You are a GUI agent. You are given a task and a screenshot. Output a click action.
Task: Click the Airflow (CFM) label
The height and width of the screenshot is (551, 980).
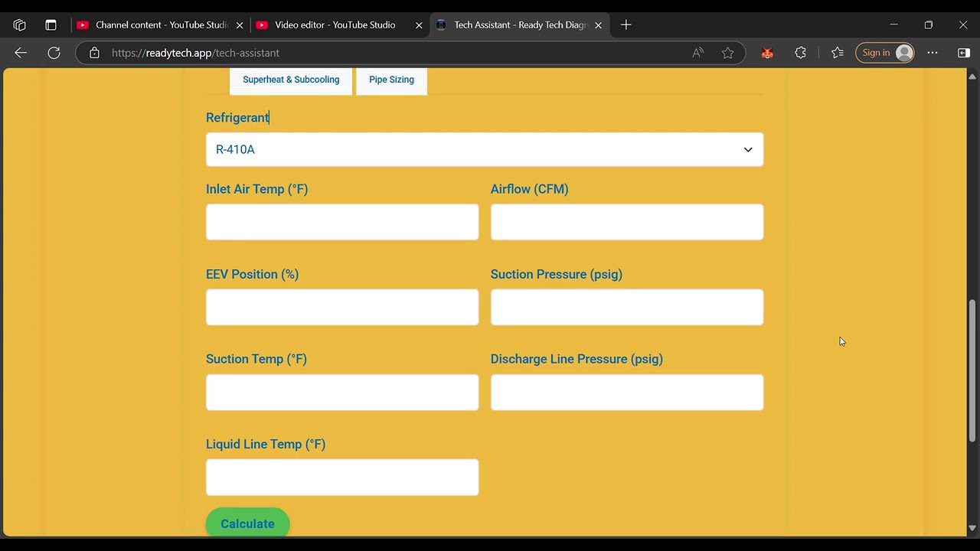point(529,189)
